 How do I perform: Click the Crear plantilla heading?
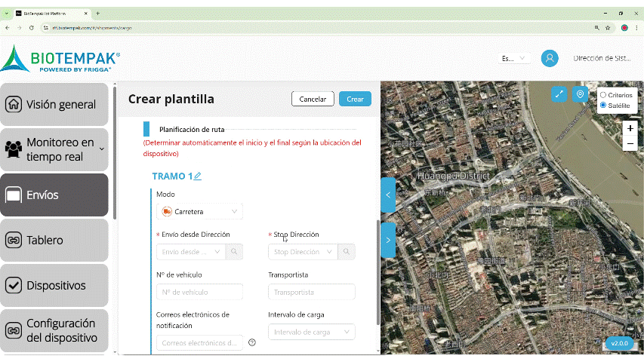(x=171, y=99)
